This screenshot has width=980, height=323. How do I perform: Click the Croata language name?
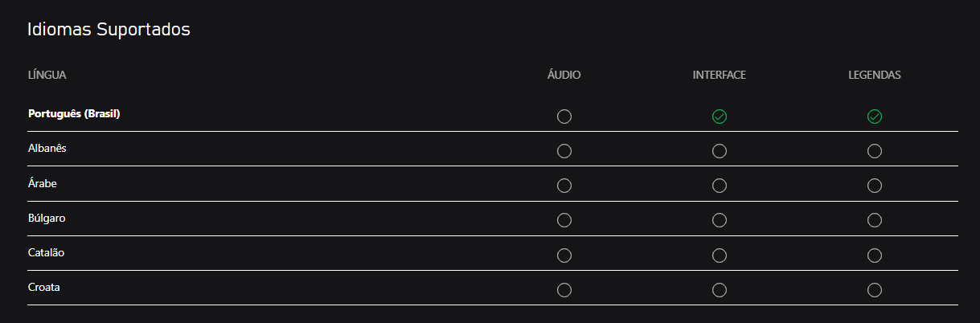coord(43,287)
